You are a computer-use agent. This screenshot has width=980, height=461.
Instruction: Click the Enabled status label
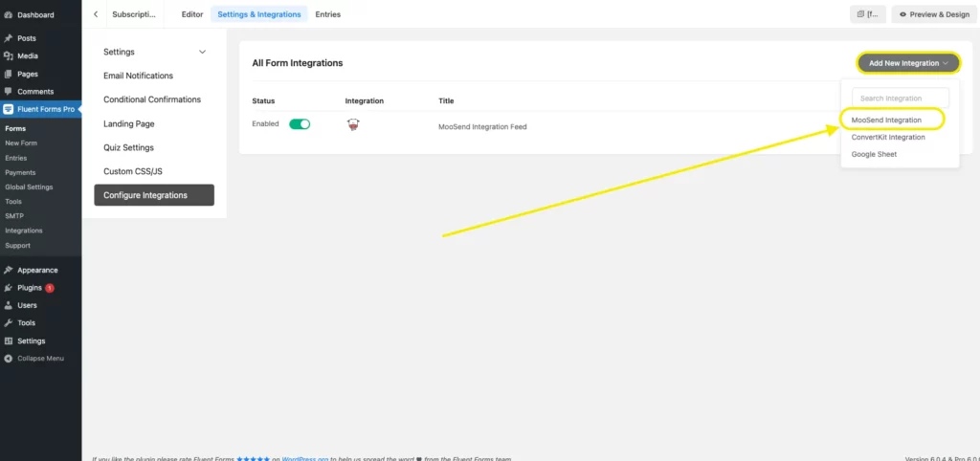[265, 123]
